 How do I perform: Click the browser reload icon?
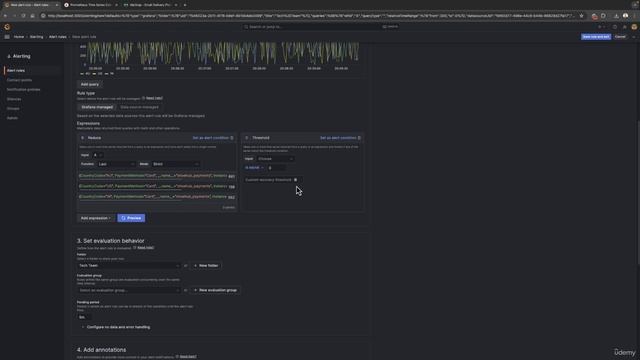23,16
